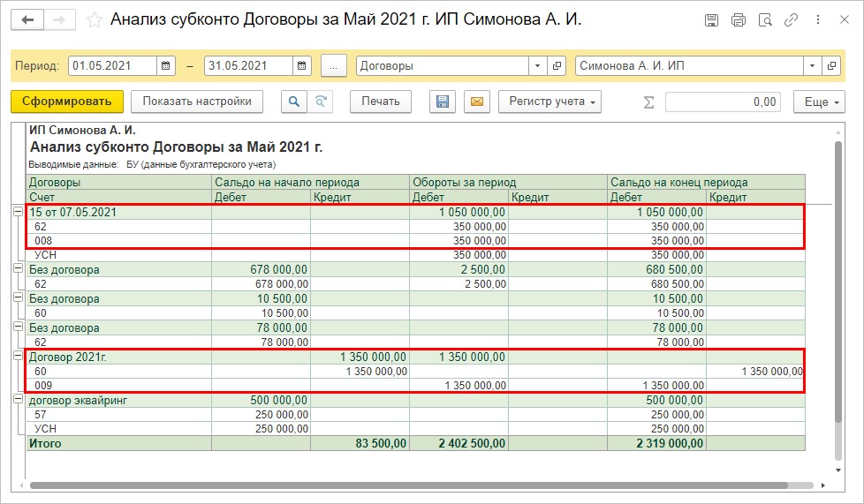This screenshot has height=504, width=864.
Task: Save report with the blue diskette toolbar icon
Action: [443, 102]
